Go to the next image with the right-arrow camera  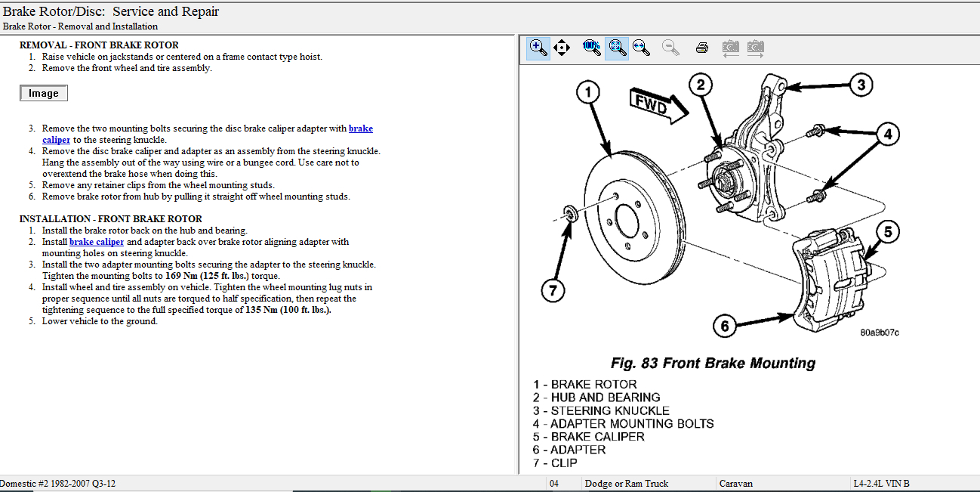pyautogui.click(x=755, y=48)
